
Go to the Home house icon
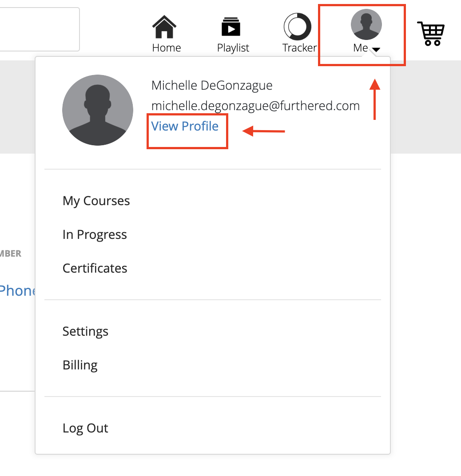[x=164, y=27]
